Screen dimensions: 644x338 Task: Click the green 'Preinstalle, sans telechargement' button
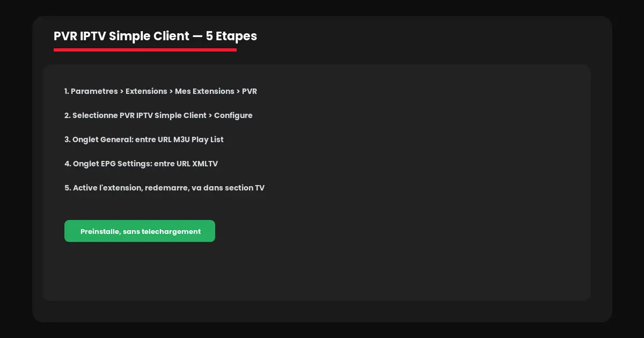pyautogui.click(x=140, y=231)
